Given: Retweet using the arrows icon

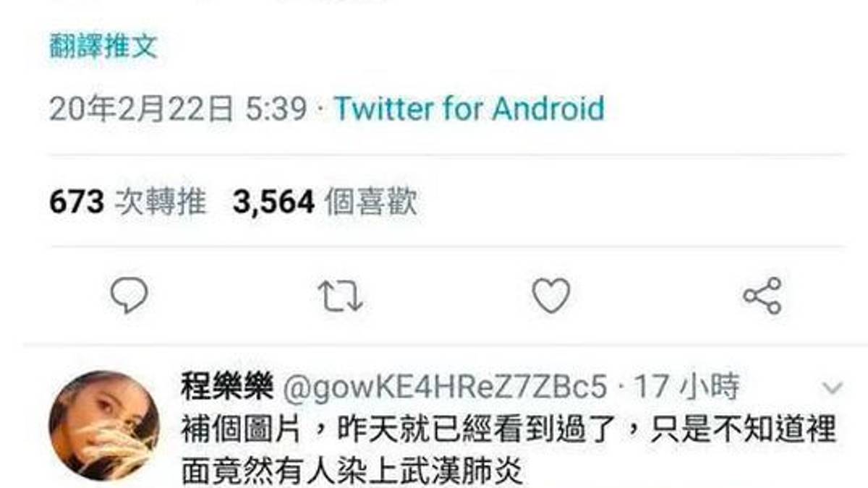Looking at the screenshot, I should 341,296.
